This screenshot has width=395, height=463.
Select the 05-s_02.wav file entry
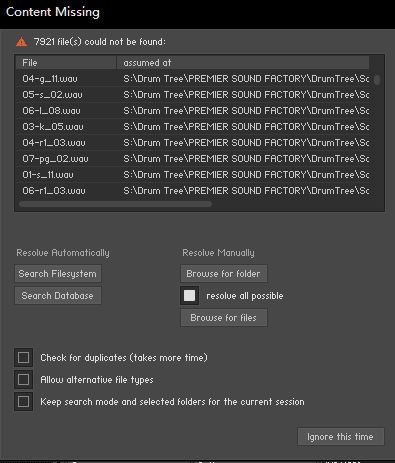[x=192, y=95]
